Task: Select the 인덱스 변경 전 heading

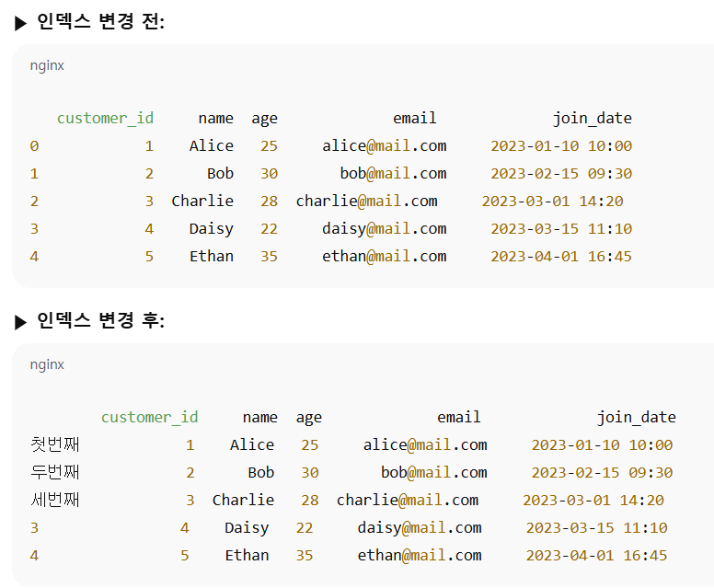Action: pyautogui.click(x=100, y=21)
